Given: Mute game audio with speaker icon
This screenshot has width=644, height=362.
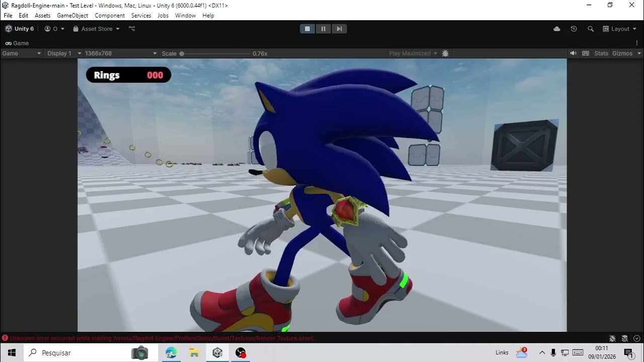Looking at the screenshot, I should [573, 53].
